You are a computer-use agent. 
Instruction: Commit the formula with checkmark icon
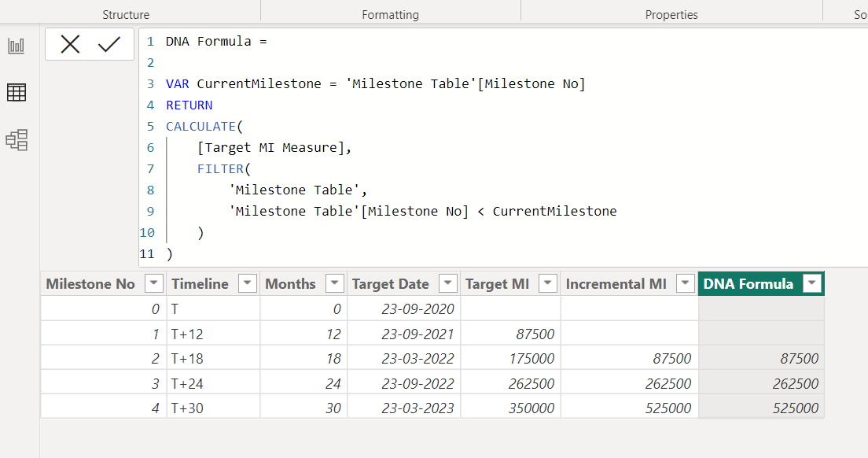pyautogui.click(x=108, y=45)
